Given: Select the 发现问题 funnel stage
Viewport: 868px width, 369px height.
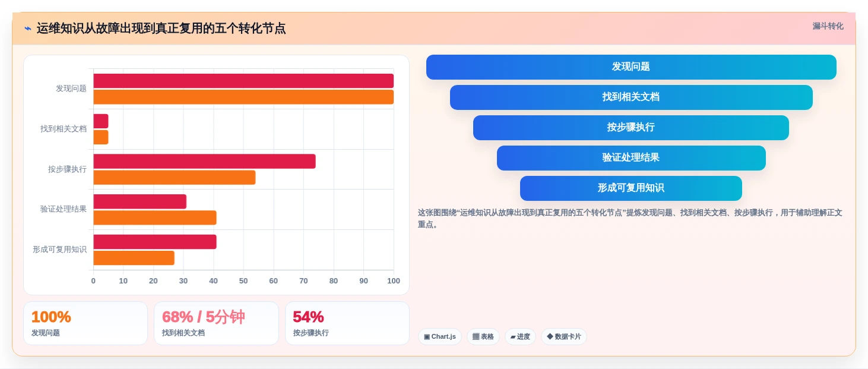Looking at the screenshot, I should click(x=631, y=67).
